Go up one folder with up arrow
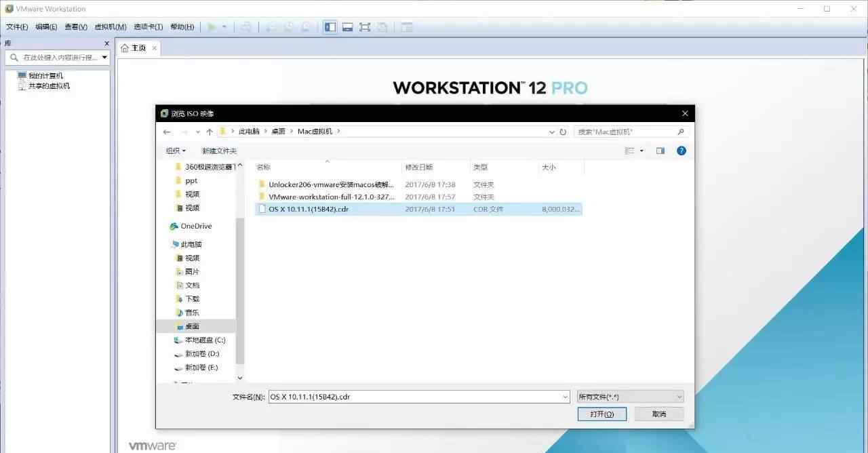The image size is (868, 453). (x=210, y=132)
